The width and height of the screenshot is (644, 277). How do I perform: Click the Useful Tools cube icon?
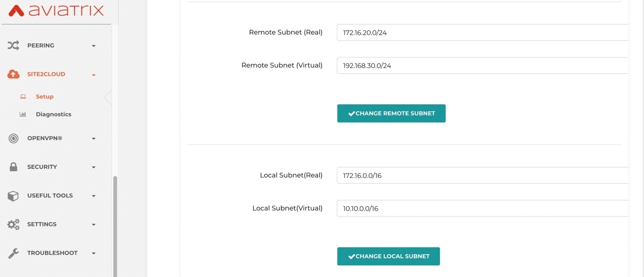tap(13, 196)
